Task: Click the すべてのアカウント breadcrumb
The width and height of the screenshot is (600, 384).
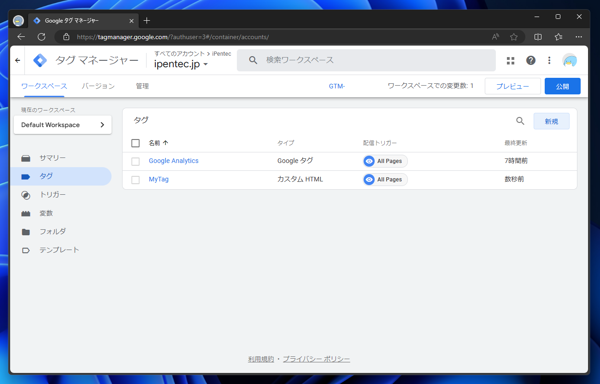Action: 179,54
